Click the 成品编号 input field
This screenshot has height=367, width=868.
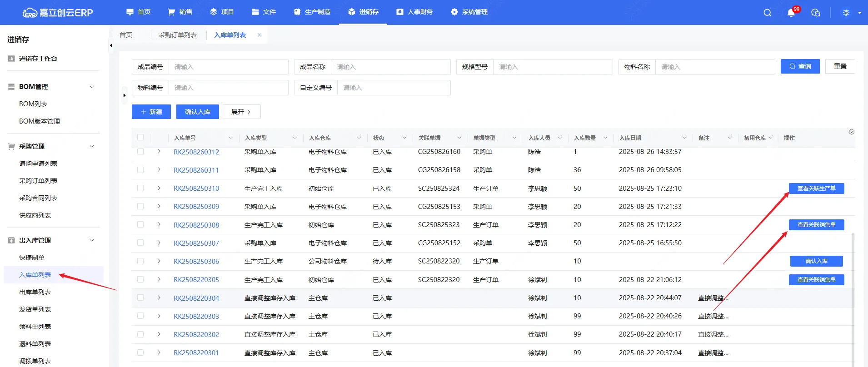click(228, 67)
